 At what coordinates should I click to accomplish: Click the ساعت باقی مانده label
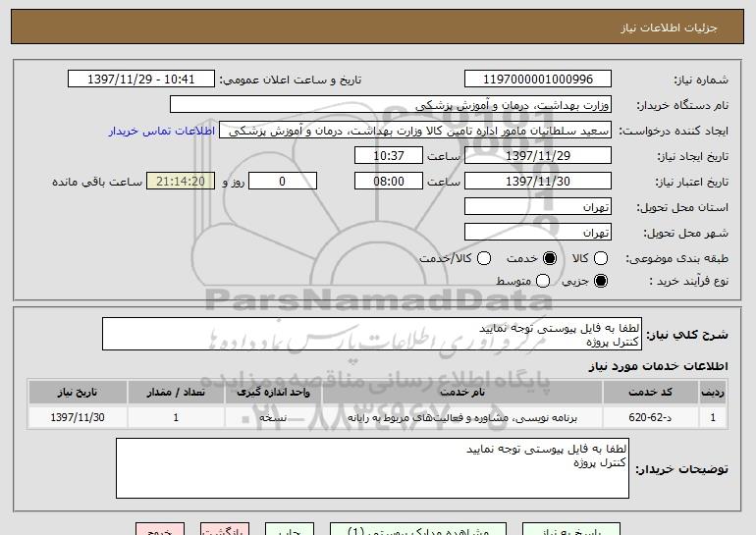pyautogui.click(x=97, y=182)
